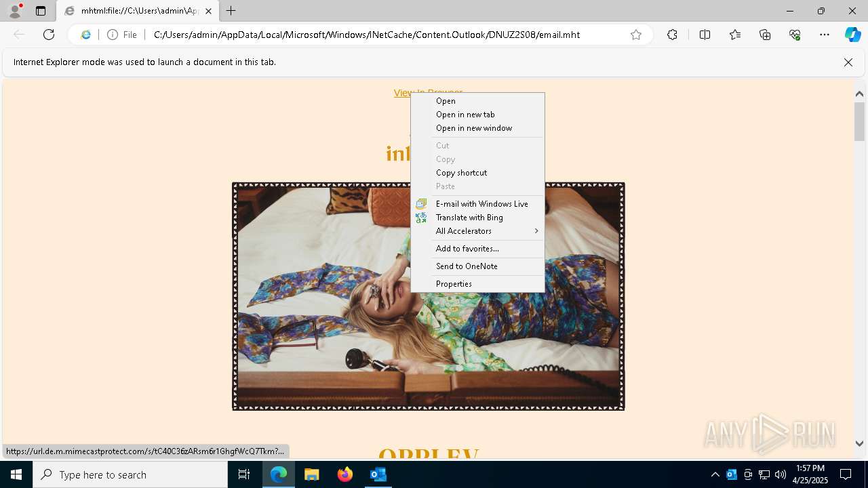Open the notification center icon
This screenshot has width=868, height=488.
point(846,474)
